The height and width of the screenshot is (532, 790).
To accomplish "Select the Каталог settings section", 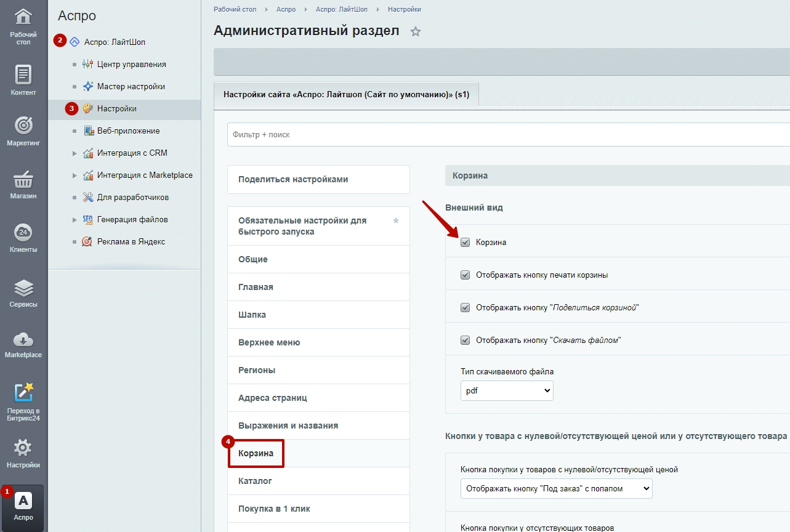I will coord(318,481).
